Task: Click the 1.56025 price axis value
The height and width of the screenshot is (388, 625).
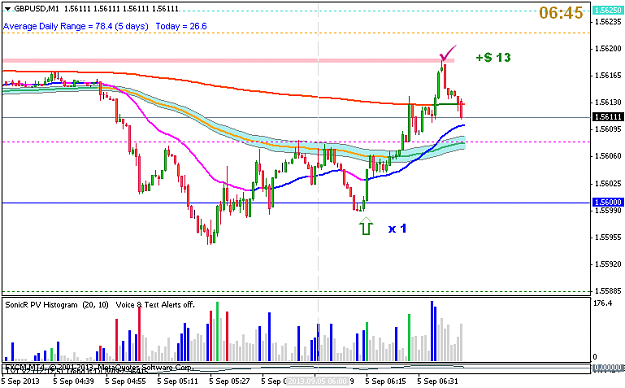Action: click(x=608, y=183)
